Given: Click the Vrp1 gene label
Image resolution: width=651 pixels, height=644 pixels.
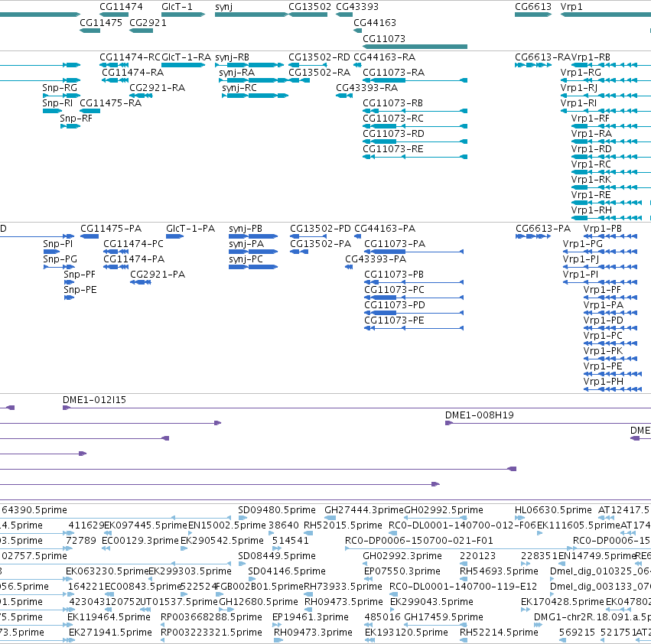Looking at the screenshot, I should pos(571,7).
